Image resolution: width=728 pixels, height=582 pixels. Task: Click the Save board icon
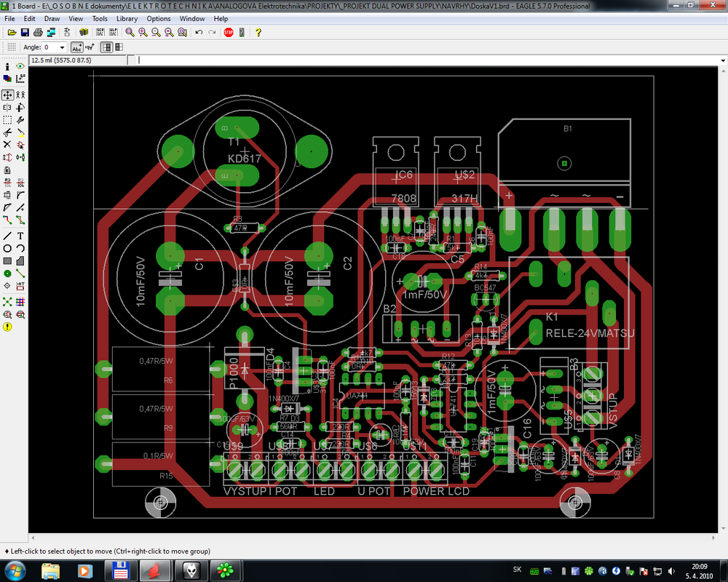point(25,32)
